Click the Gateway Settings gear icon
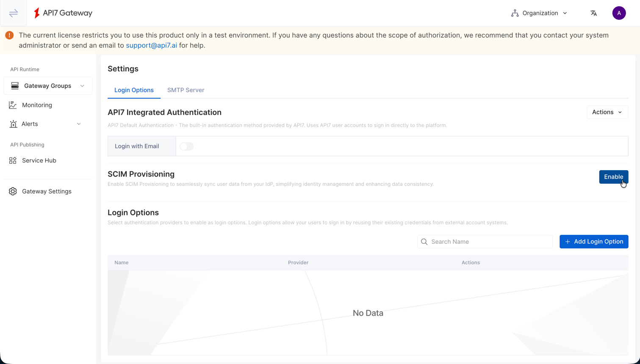640x364 pixels. [13, 191]
